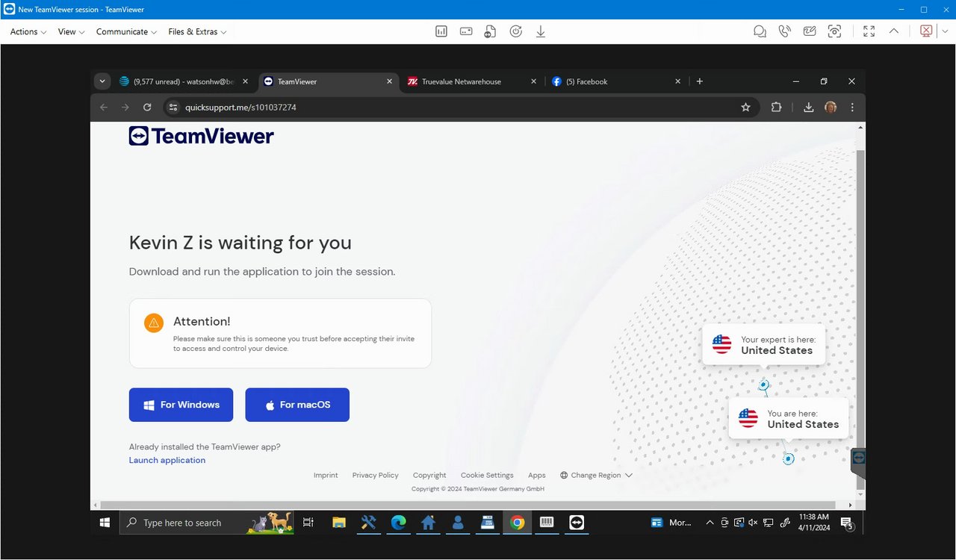Click the TeamViewer logo on the page
Image resolution: width=956 pixels, height=560 pixels.
coord(202,136)
